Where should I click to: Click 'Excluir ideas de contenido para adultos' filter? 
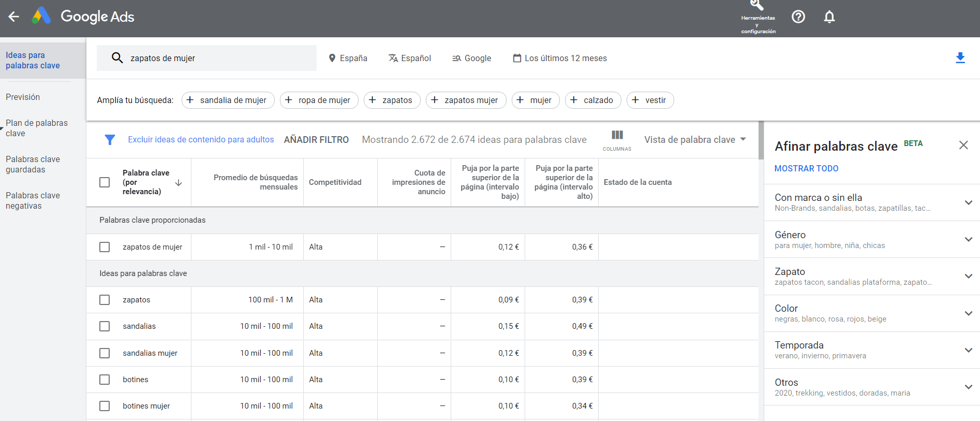click(201, 140)
